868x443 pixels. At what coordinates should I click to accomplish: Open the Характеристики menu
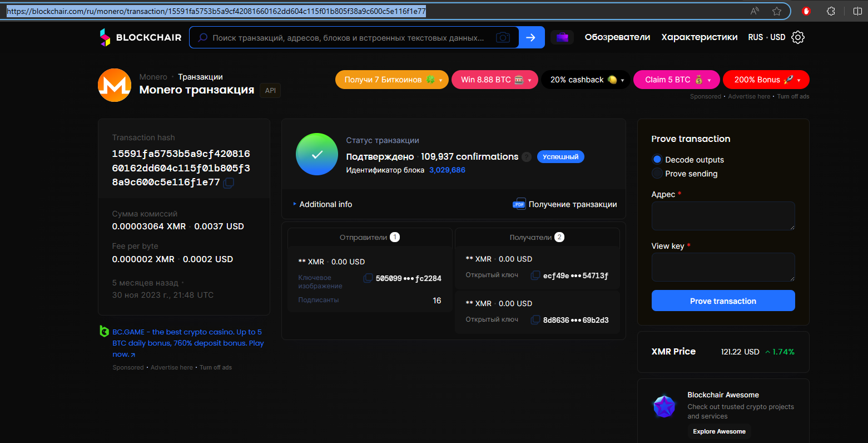click(x=699, y=37)
